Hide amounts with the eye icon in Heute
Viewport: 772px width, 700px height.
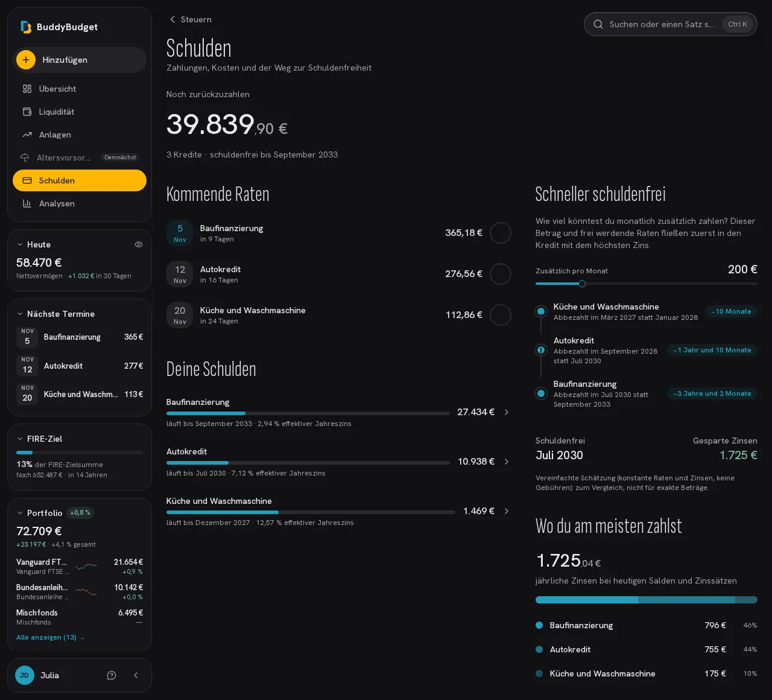139,244
